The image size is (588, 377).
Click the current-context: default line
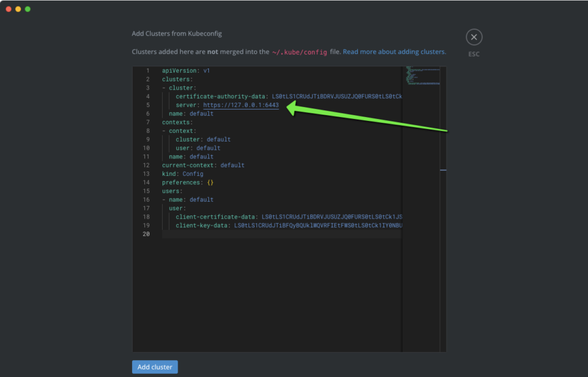click(x=203, y=165)
